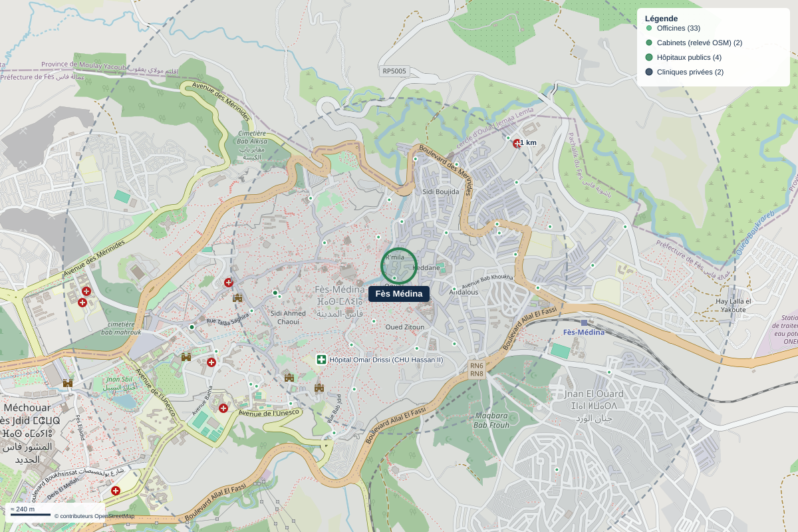Image resolution: width=798 pixels, height=532 pixels.
Task: Click the Légende heading
Action: (x=662, y=19)
